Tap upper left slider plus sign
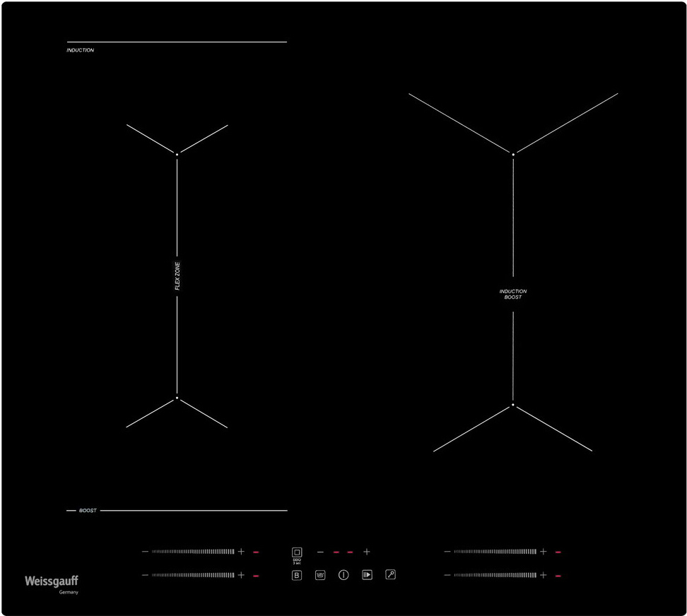 coord(241,552)
